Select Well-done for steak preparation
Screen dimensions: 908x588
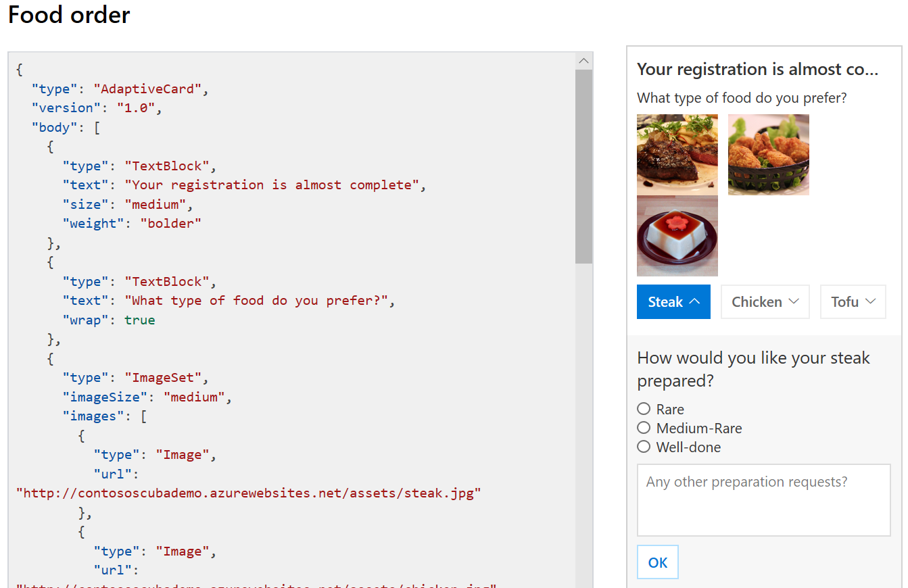[644, 447]
